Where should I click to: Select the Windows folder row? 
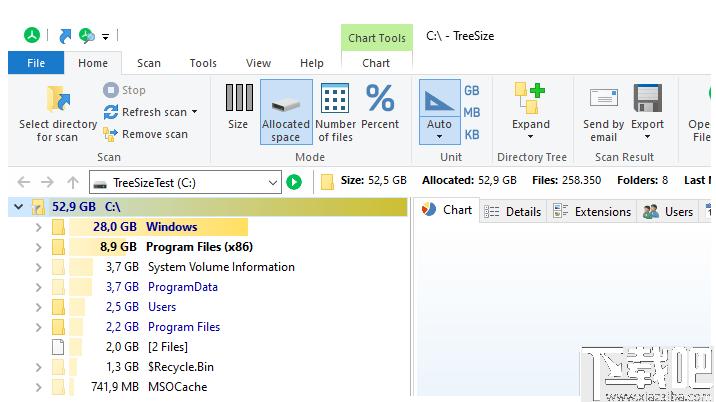(x=208, y=227)
